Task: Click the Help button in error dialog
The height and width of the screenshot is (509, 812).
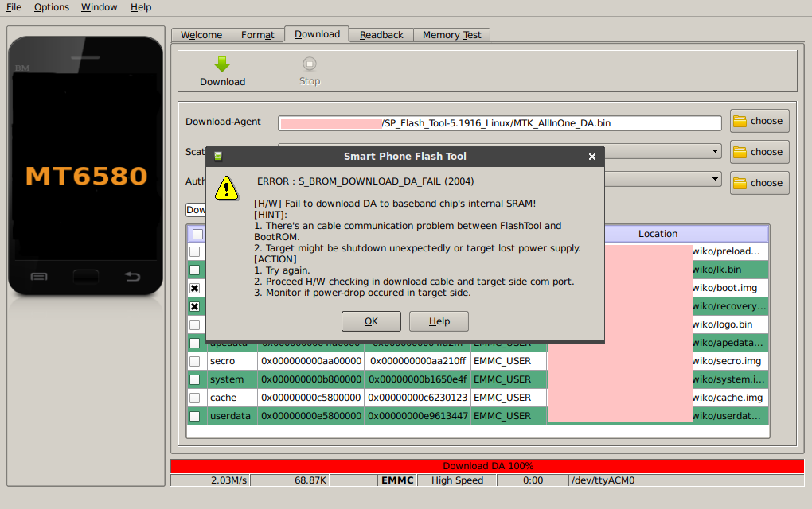Action: click(x=439, y=321)
